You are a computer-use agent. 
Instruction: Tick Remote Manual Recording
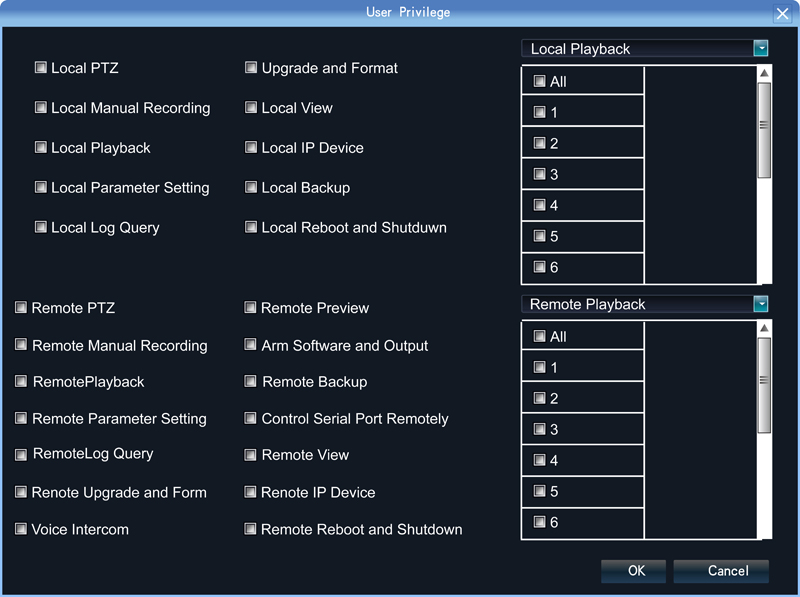click(x=21, y=344)
